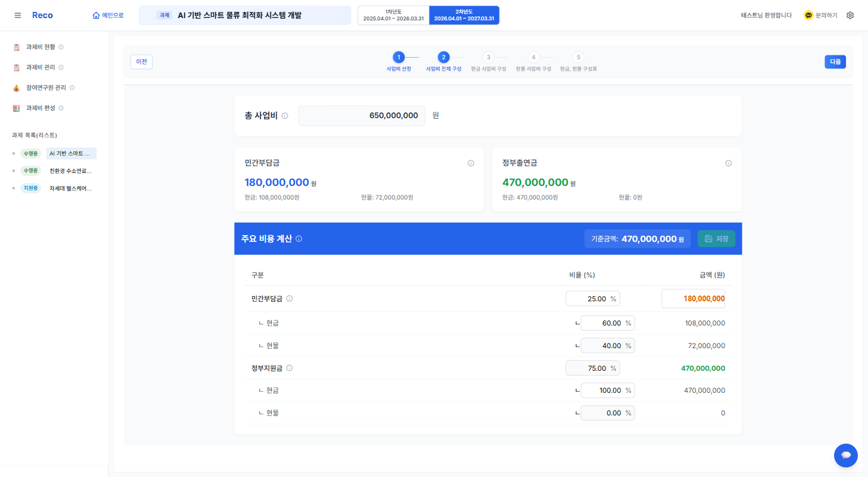Viewport: 868px width, 477px height.
Task: Open the hamburger menu next to Reco
Action: pos(18,15)
